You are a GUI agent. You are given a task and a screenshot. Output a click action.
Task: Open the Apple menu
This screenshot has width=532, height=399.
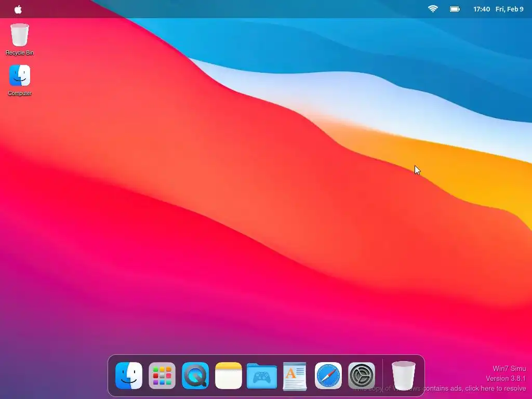pos(18,9)
